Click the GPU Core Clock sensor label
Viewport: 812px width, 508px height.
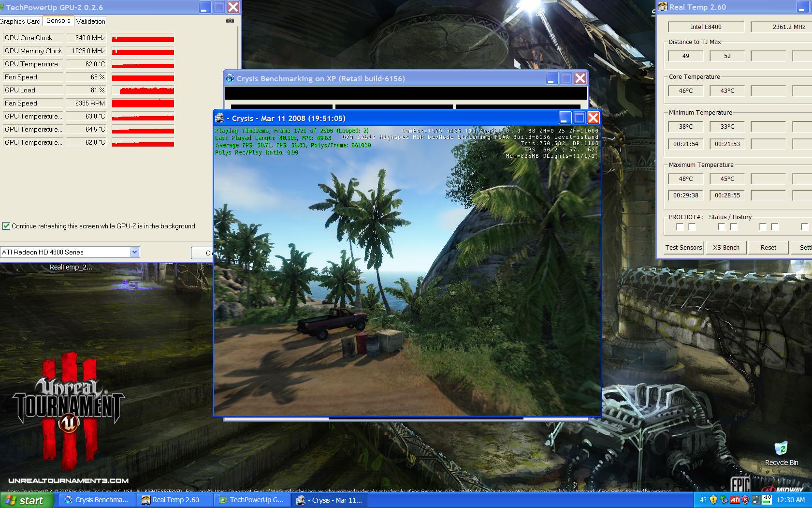coord(32,38)
